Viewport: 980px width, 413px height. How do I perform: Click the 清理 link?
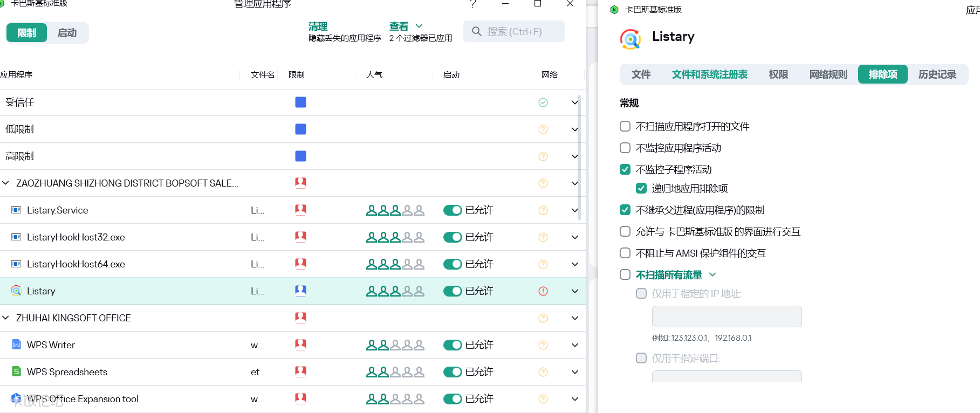[318, 26]
